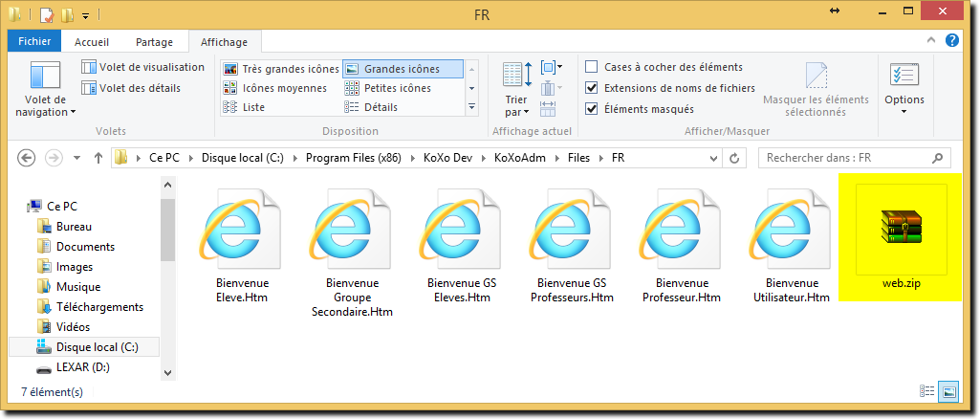
Task: Go back with the back arrow
Action: point(26,158)
